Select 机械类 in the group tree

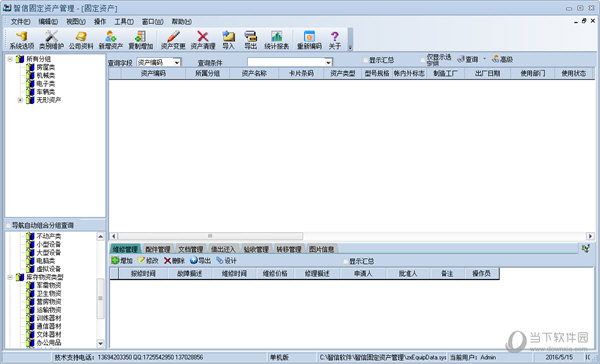click(46, 75)
